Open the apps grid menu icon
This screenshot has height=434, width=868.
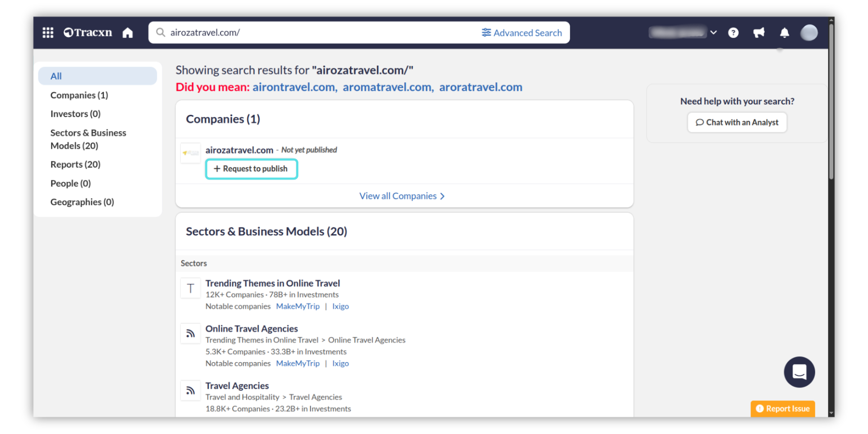[x=48, y=33]
